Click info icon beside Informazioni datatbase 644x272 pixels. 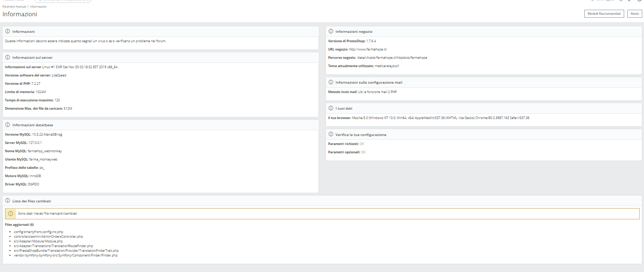pos(8,125)
